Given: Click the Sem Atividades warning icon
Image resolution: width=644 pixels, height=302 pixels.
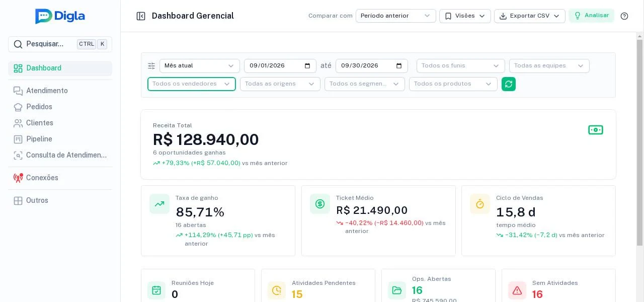Looking at the screenshot, I should point(517,290).
